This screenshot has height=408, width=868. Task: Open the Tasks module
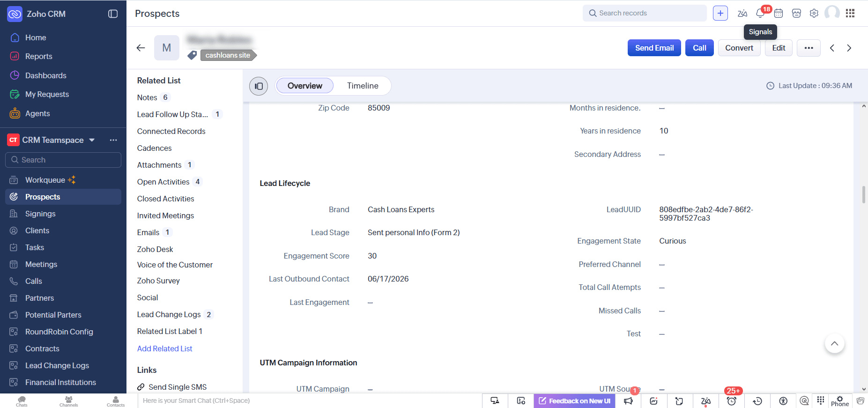[x=63, y=247]
